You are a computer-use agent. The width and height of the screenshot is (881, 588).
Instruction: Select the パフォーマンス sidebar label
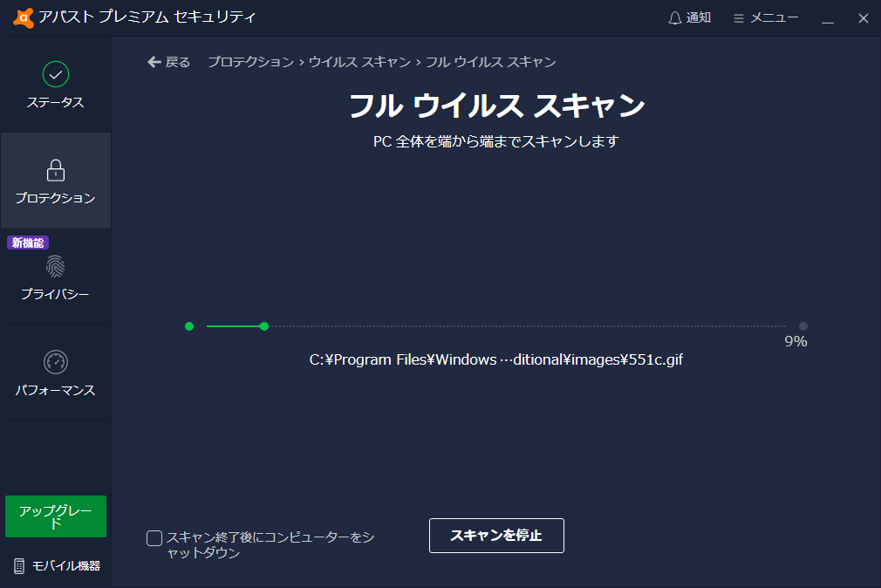(x=56, y=390)
